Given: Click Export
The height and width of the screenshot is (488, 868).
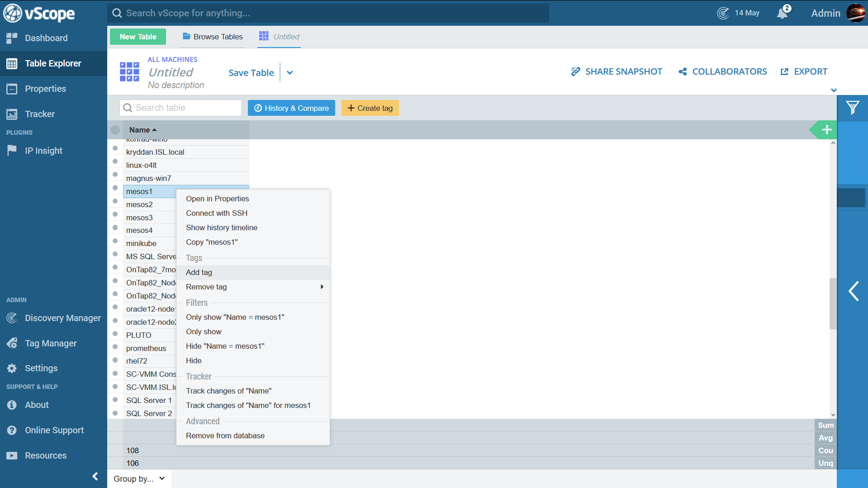Looking at the screenshot, I should point(804,71).
